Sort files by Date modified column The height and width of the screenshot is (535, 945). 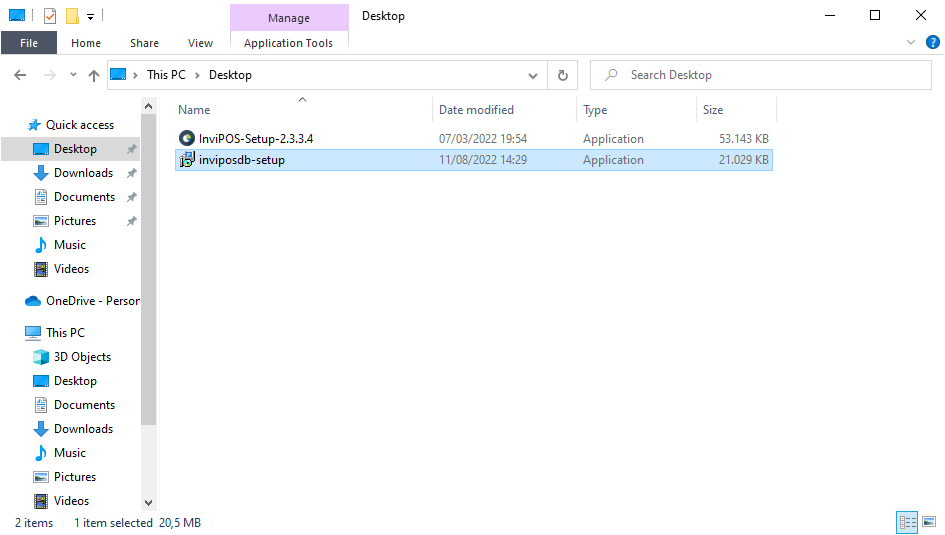click(x=476, y=110)
